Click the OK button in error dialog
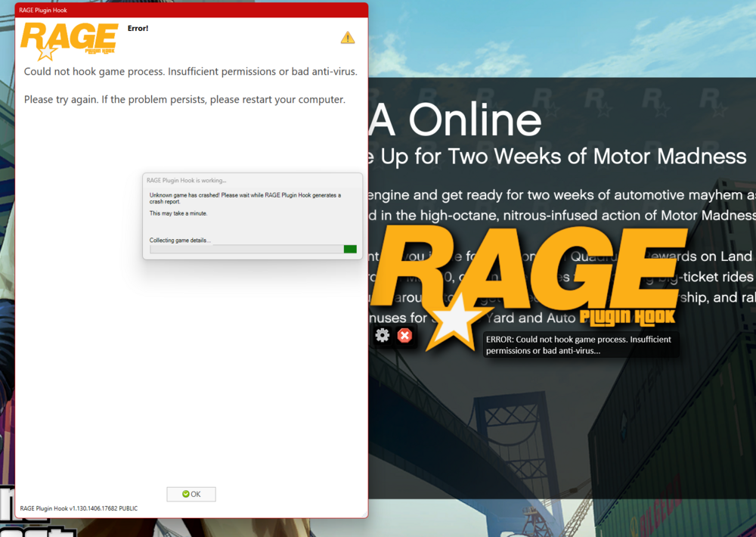 (x=191, y=494)
